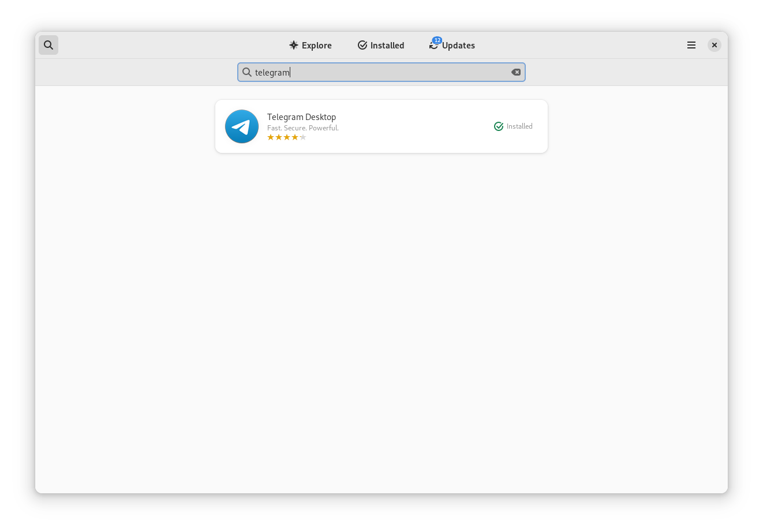Switch to the Installed tab
763x532 pixels.
click(381, 45)
